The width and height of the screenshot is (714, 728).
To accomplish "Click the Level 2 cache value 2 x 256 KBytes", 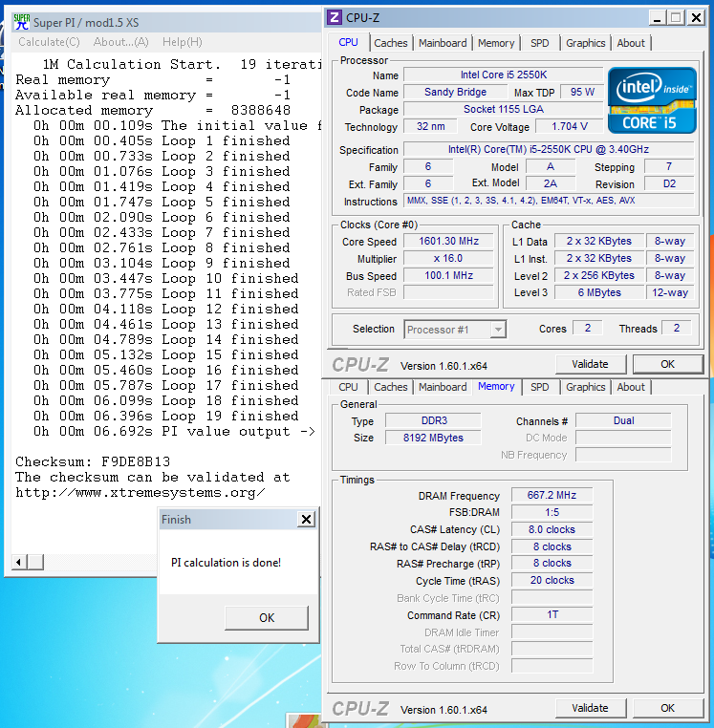I will pyautogui.click(x=599, y=276).
